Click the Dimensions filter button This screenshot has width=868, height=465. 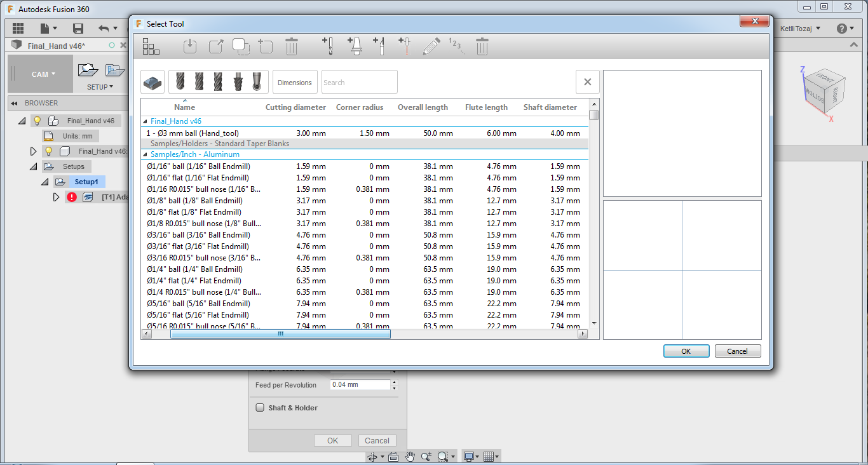click(295, 82)
